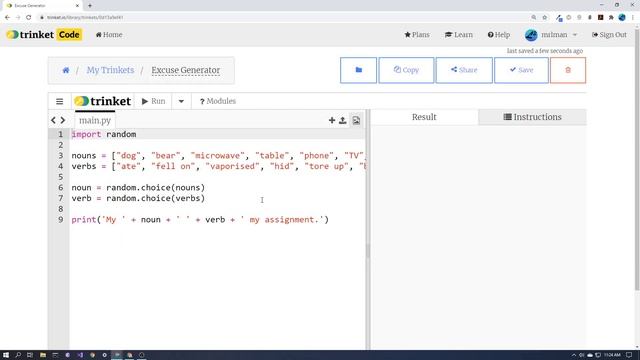Viewport: 640px width, 360px height.
Task: Open the browser zoom magnifier icon
Action: 534,18
